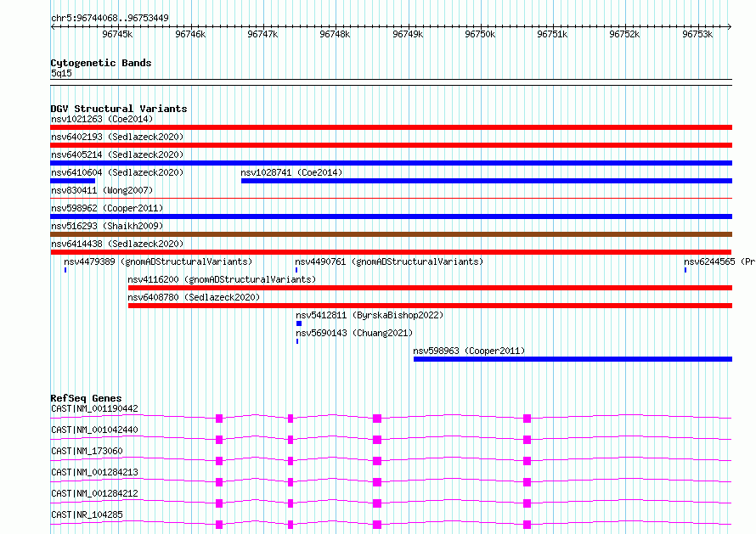This screenshot has width=756, height=534.
Task: Click the right arrowhead of the ruler
Action: click(x=729, y=26)
